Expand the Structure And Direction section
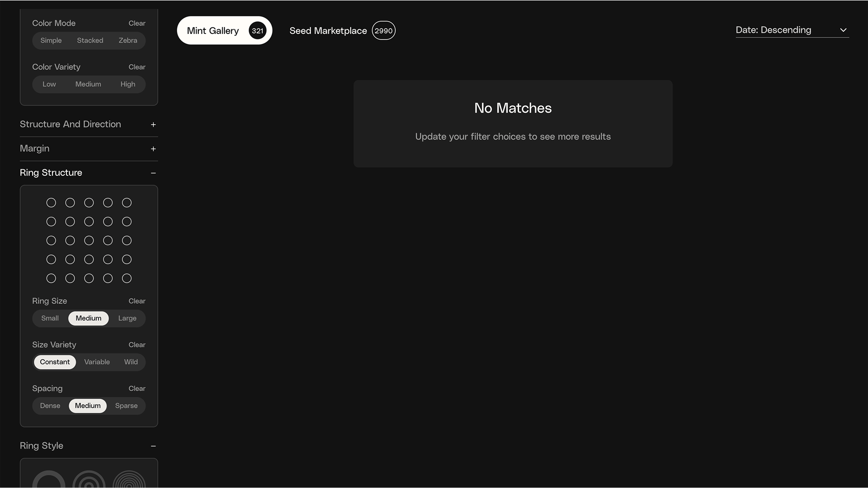Viewport: 868px width, 488px height. click(153, 125)
